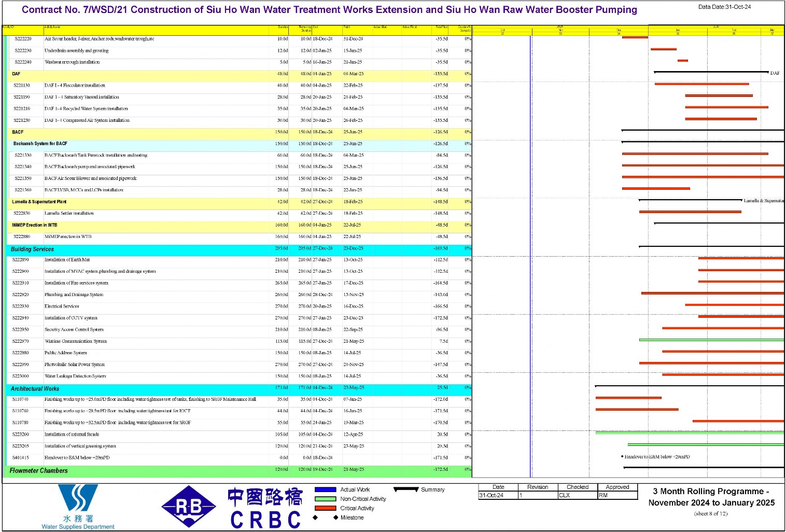Click Installation of CCTV system activity
Screen dimensions: 786x532
pyautogui.click(x=71, y=318)
